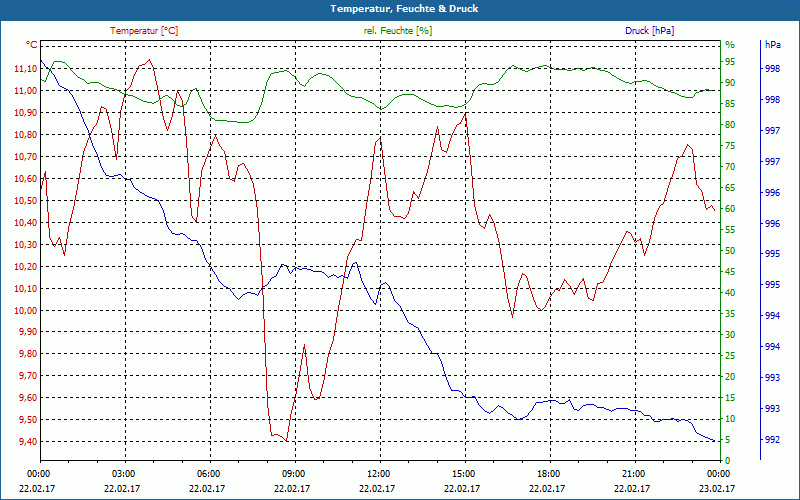Click the "hPa" unit on the pressure axis
Screen dimensions: 800x500
pyautogui.click(x=772, y=45)
